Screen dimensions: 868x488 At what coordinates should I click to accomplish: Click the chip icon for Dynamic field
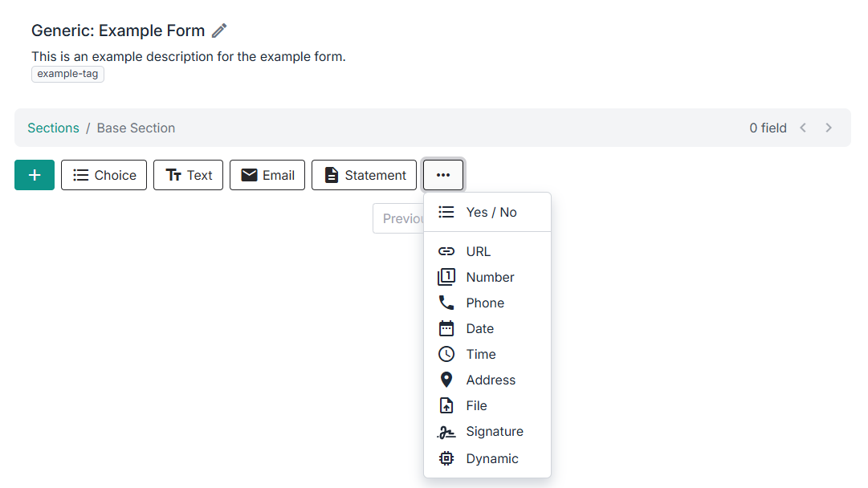pos(446,458)
